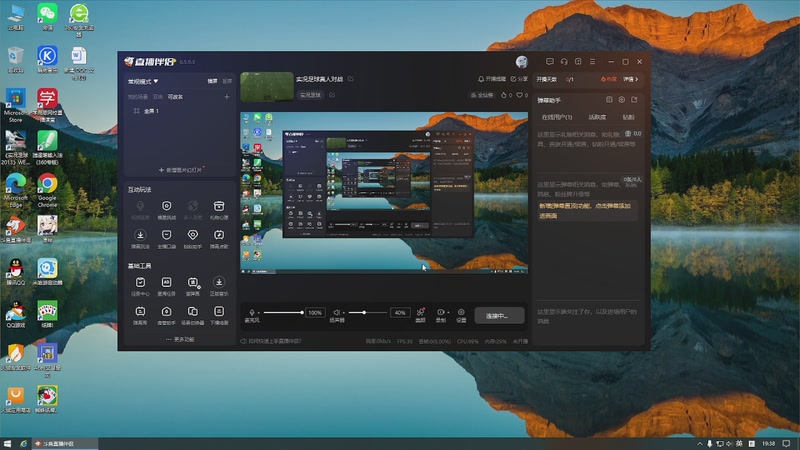The width and height of the screenshot is (800, 450).
Task: Open the hamburger menu in title bar
Action: pos(592,62)
